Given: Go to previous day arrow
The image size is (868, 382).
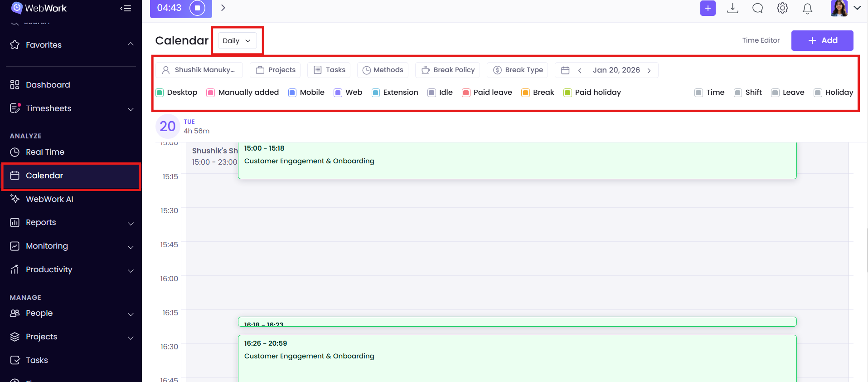Looking at the screenshot, I should coord(580,70).
